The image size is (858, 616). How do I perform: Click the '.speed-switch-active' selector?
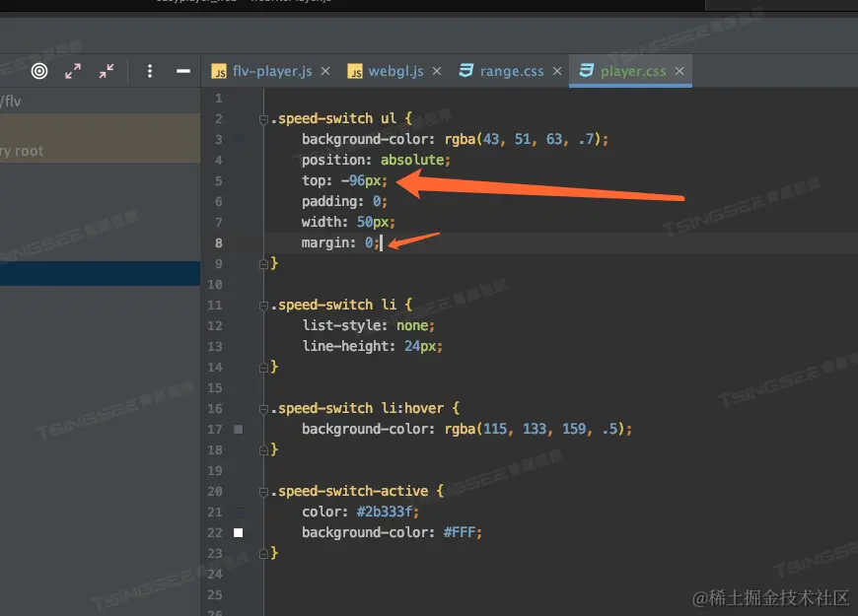coord(349,491)
